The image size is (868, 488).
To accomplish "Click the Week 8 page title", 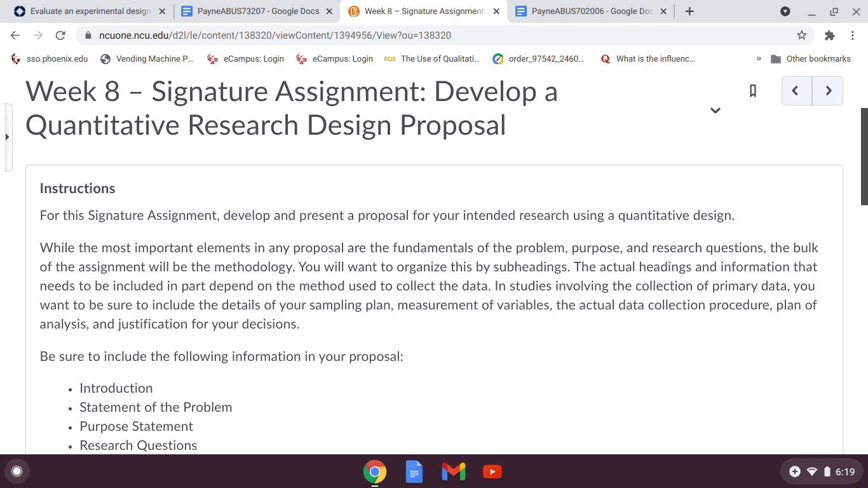I will click(292, 108).
